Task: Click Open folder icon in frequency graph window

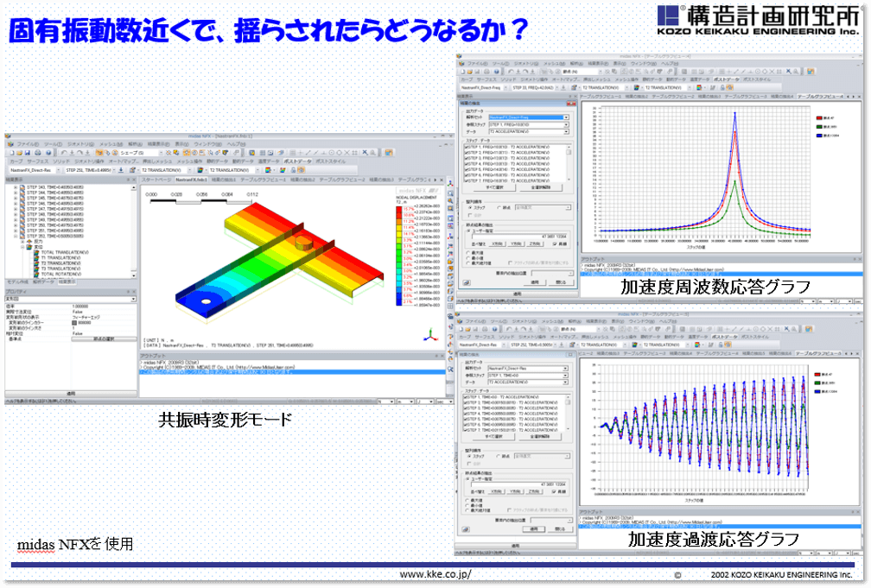Action: (x=469, y=72)
